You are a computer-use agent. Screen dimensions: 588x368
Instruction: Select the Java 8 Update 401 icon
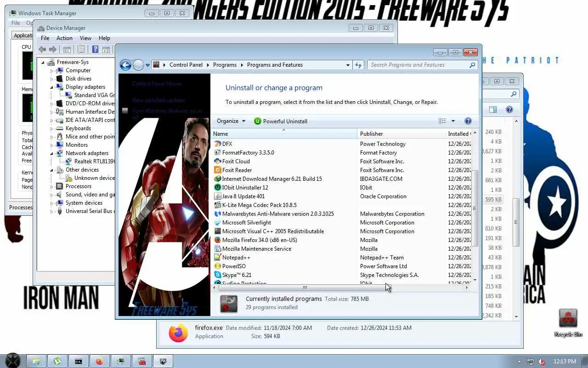(218, 196)
